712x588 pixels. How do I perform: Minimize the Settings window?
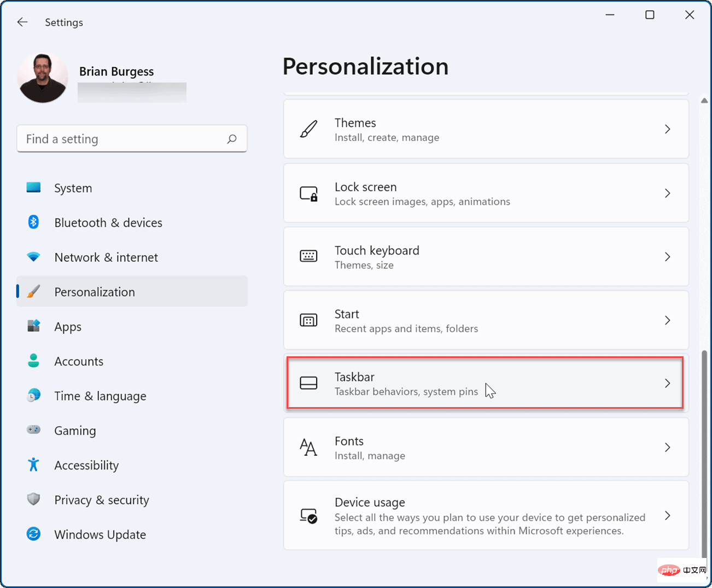point(610,15)
